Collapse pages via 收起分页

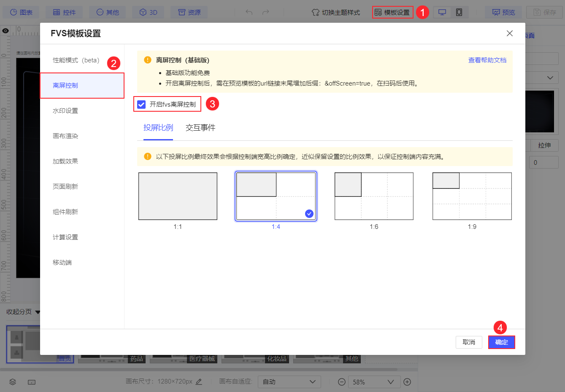tap(23, 312)
